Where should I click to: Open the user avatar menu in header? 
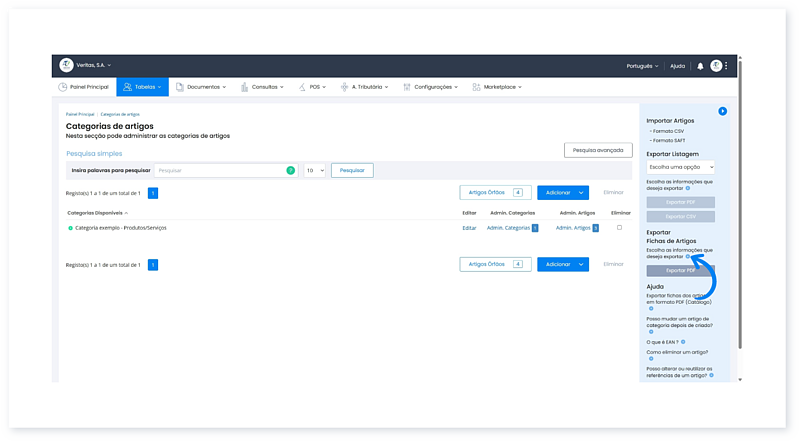[716, 66]
